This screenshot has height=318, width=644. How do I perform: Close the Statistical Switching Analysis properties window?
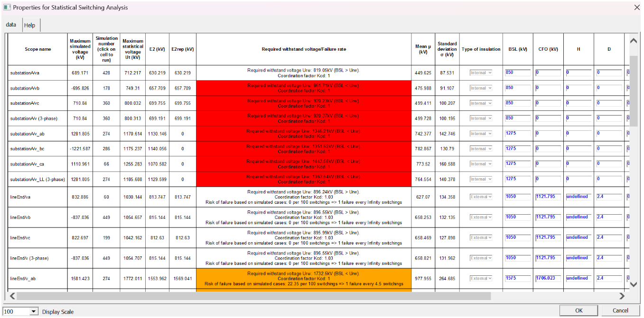point(637,8)
